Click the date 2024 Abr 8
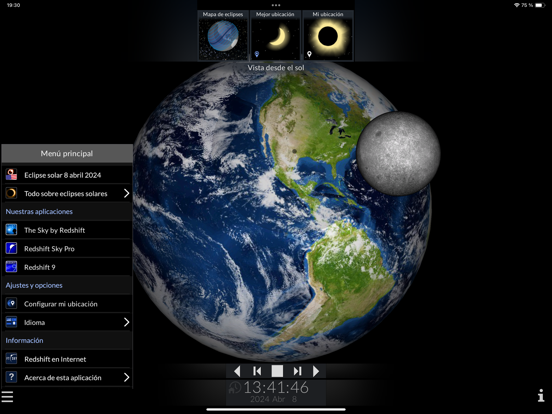 (x=274, y=399)
